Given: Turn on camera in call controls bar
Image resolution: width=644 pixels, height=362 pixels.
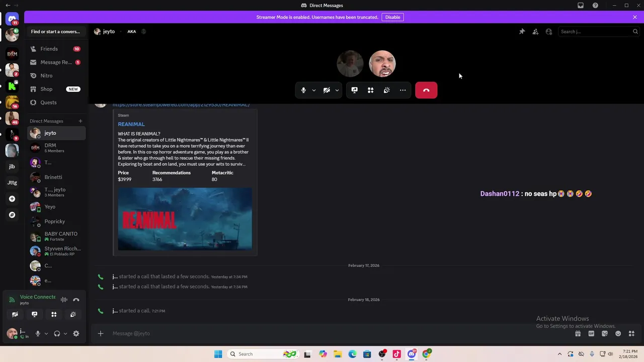Looking at the screenshot, I should (327, 90).
